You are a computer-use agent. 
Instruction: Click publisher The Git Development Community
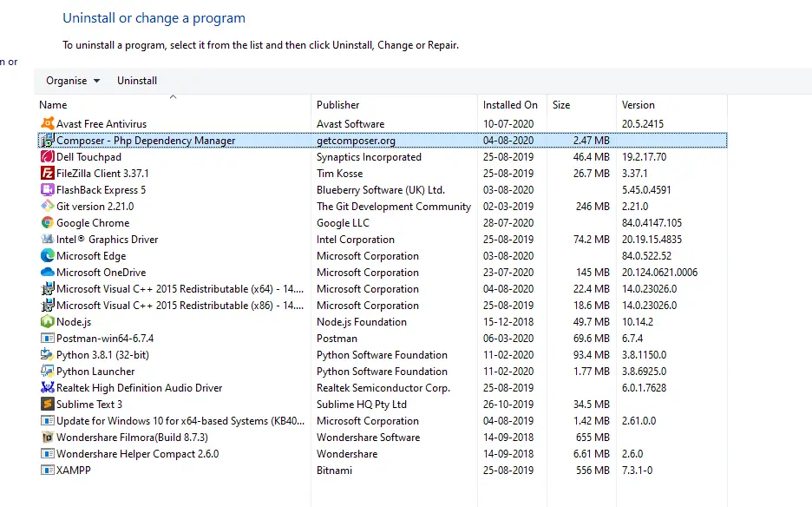[394, 207]
